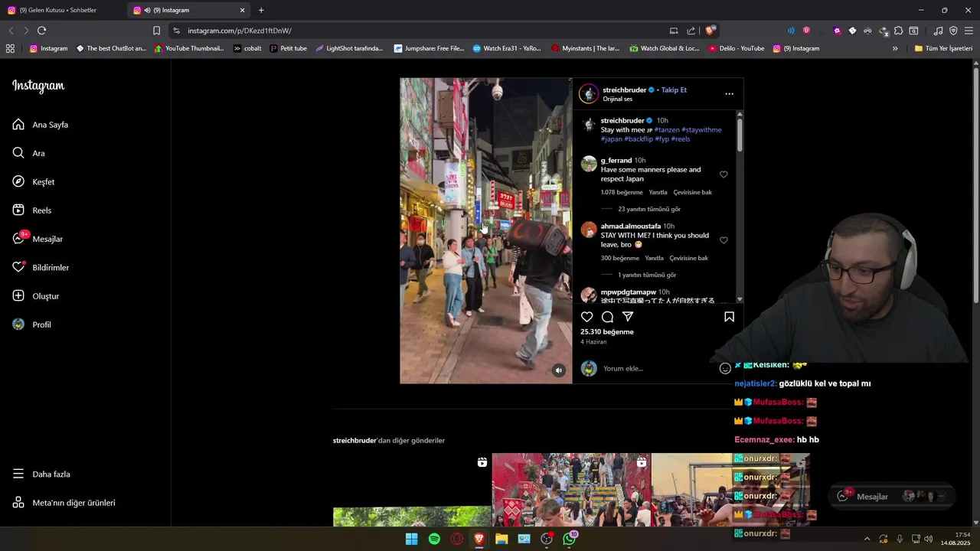
Task: Like the post with the heart icon
Action: [x=587, y=317]
